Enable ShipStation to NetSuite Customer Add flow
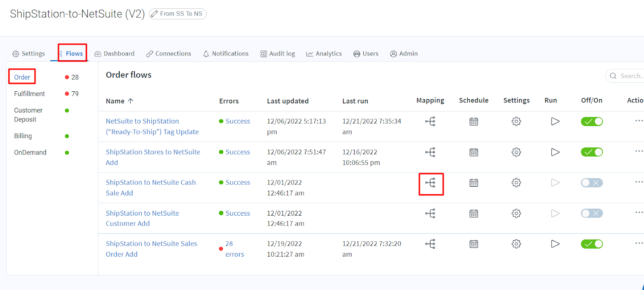The height and width of the screenshot is (290, 644). pos(592,213)
